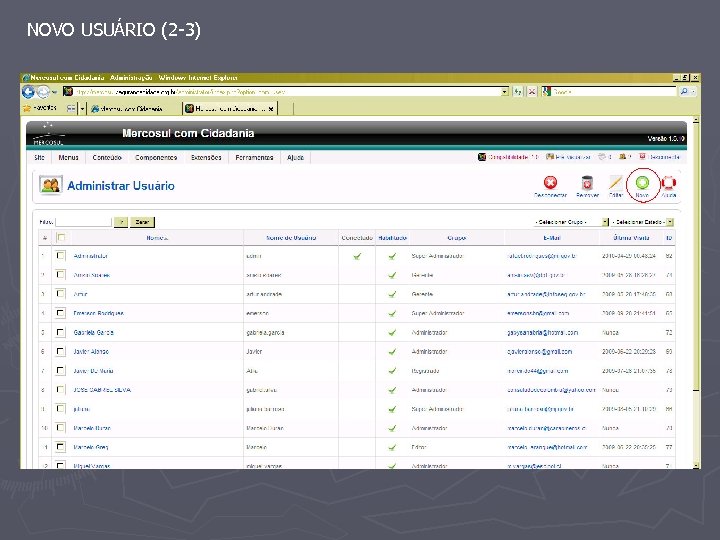Image resolution: width=720 pixels, height=540 pixels.
Task: Open the Menus menu
Action: [x=68, y=158]
